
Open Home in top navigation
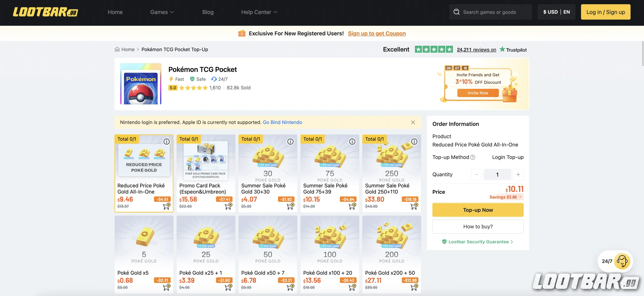pos(115,12)
